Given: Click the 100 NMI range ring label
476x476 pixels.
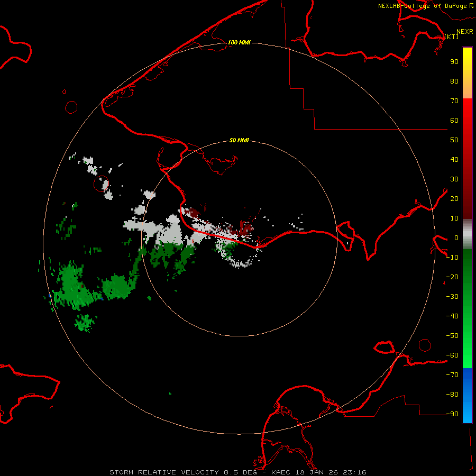Looking at the screenshot, I should click(239, 42).
